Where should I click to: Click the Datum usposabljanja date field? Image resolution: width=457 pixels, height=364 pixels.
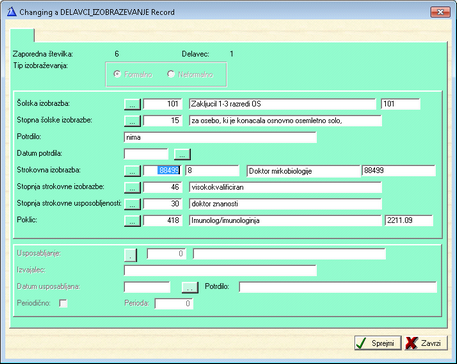[147, 287]
